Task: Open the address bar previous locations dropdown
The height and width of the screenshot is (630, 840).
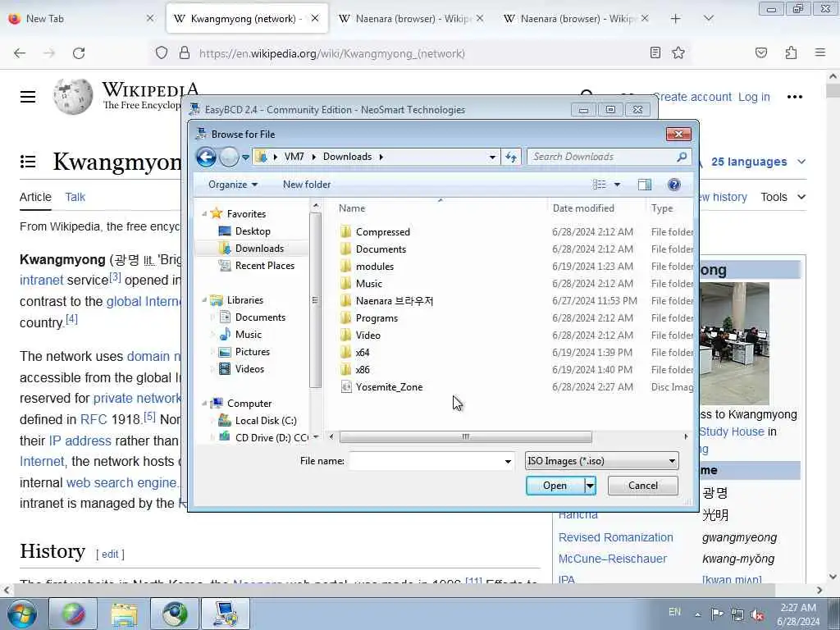Action: [x=492, y=157]
